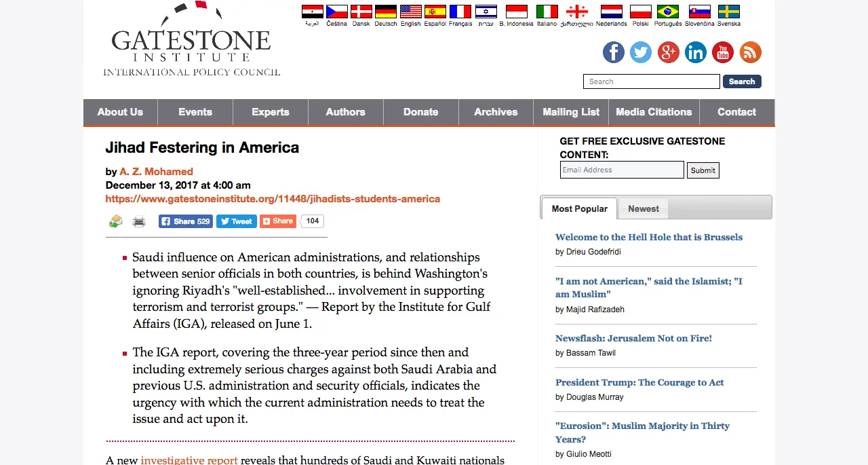Click the red Share button
Viewport: 868px width, 465px height.
click(278, 221)
